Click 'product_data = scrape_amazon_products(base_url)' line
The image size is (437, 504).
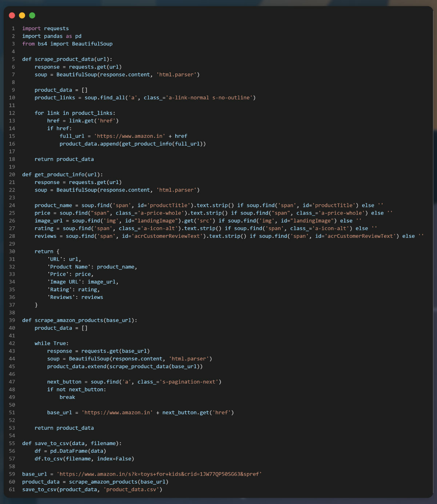point(95,482)
